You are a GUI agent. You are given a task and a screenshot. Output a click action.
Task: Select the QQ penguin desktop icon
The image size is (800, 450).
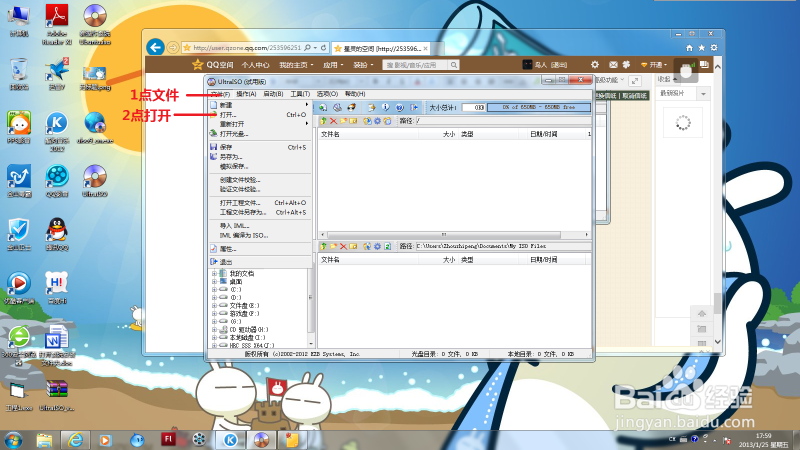click(x=57, y=235)
